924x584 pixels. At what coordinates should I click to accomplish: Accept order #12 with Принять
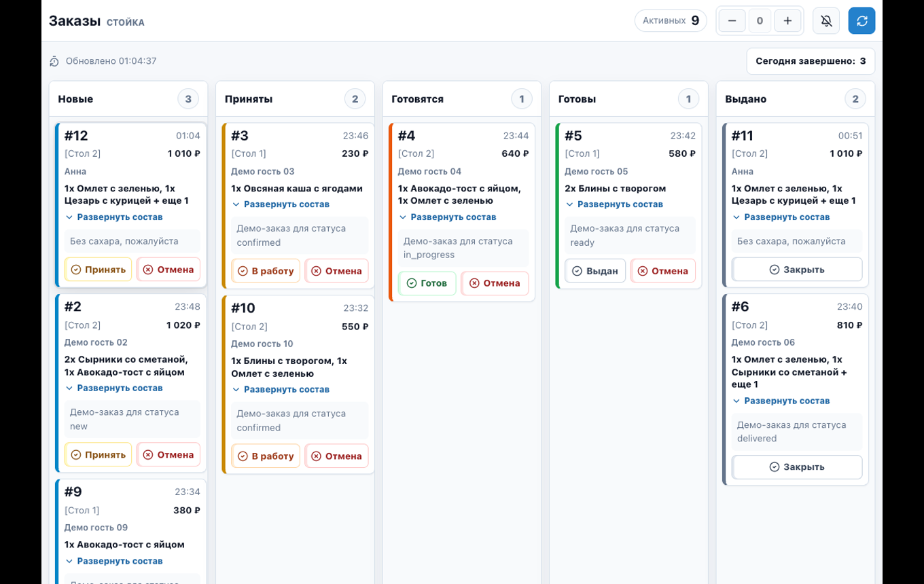point(99,270)
